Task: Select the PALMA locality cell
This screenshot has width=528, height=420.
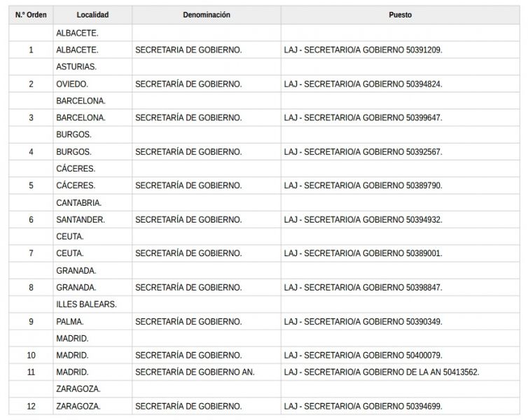Action: 70,321
